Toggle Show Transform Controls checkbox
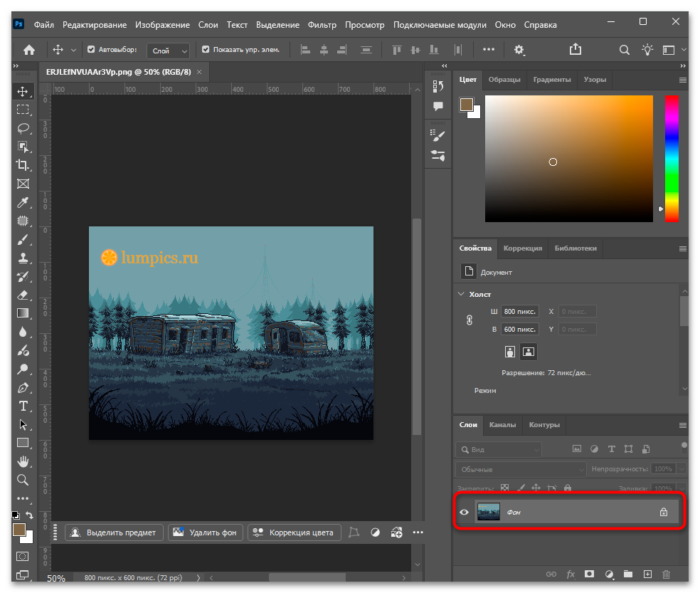Viewport: 700px width, 593px height. 206,50
